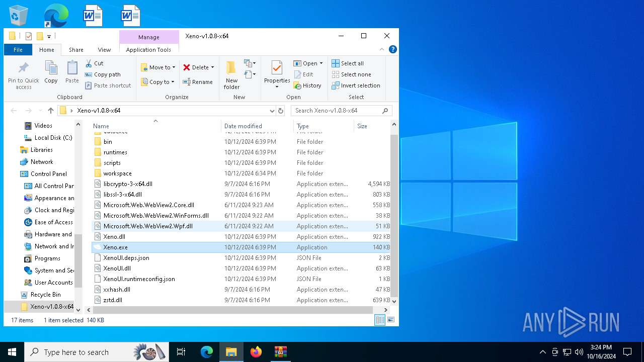Viewport: 644px width, 362px height.
Task: Expand address bar history dropdown
Action: click(x=272, y=111)
